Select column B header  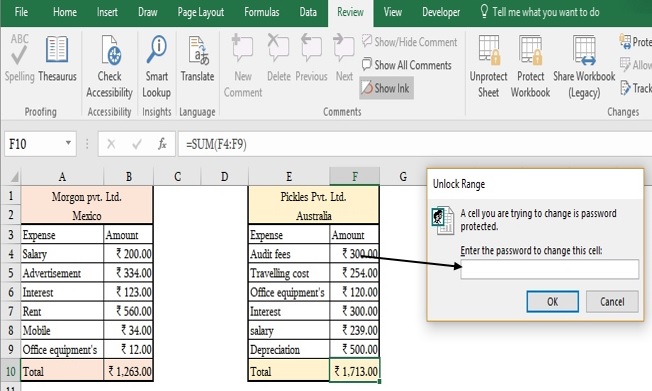point(128,177)
